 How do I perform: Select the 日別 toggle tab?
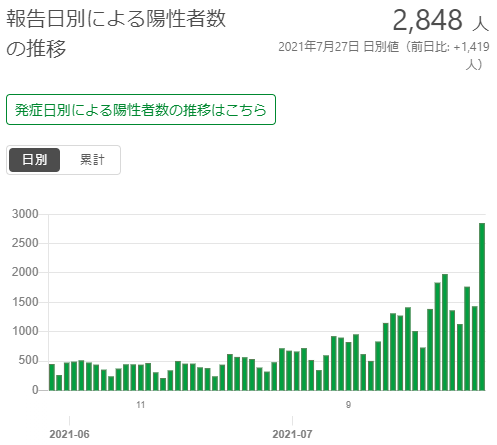tap(34, 160)
